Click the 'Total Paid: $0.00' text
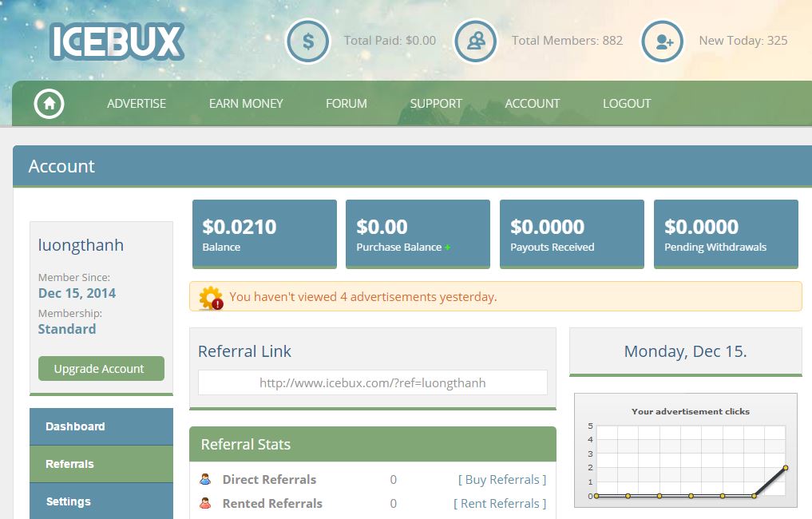 point(390,41)
